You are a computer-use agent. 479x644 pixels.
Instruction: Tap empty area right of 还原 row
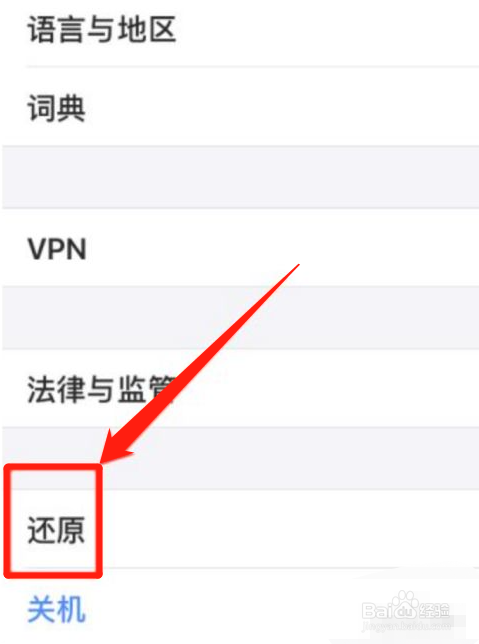290,529
